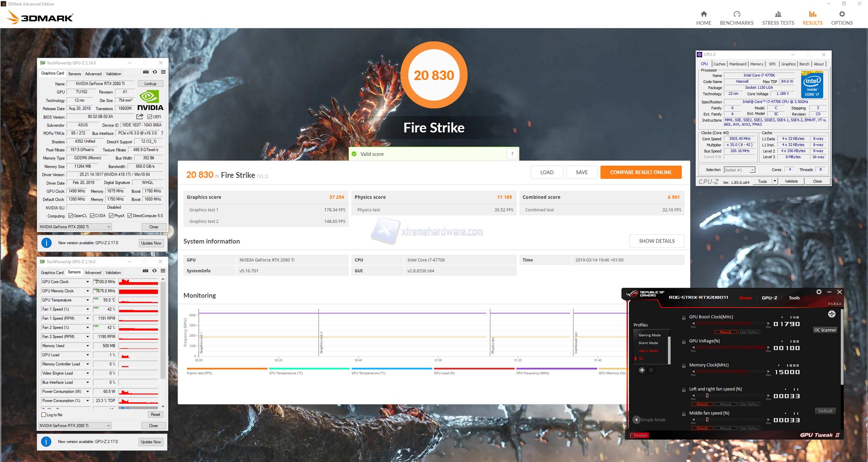
Task: Open the CPU-Z processor Selection dropdown
Action: coord(752,170)
